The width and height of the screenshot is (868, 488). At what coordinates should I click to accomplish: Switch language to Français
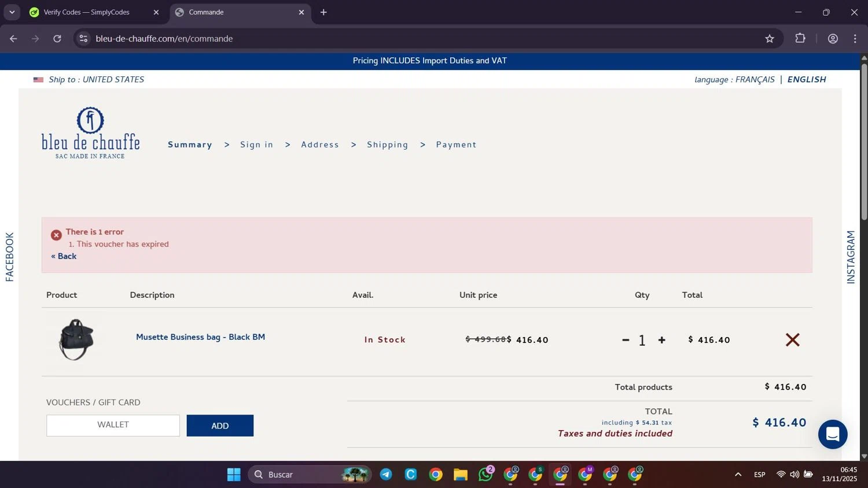(x=755, y=80)
